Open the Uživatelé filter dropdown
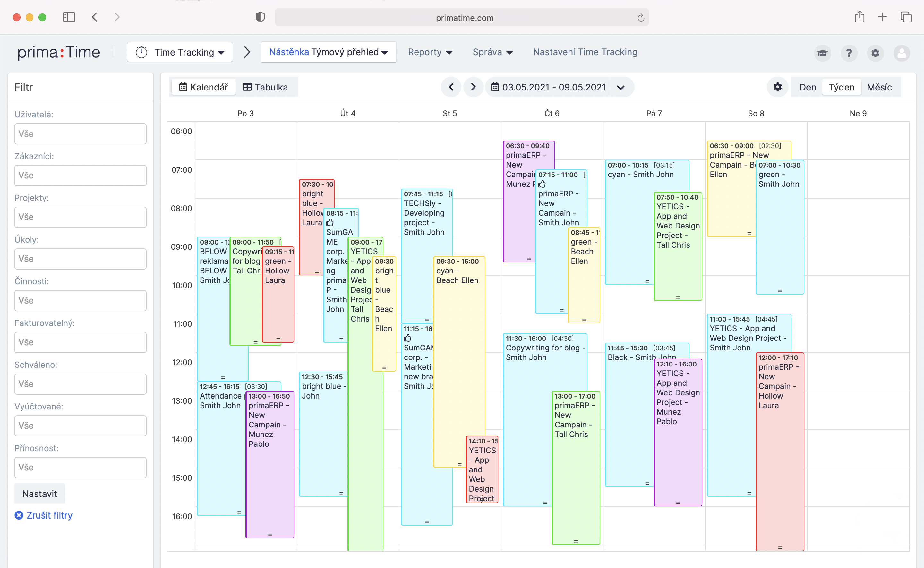Image resolution: width=924 pixels, height=568 pixels. (x=80, y=134)
